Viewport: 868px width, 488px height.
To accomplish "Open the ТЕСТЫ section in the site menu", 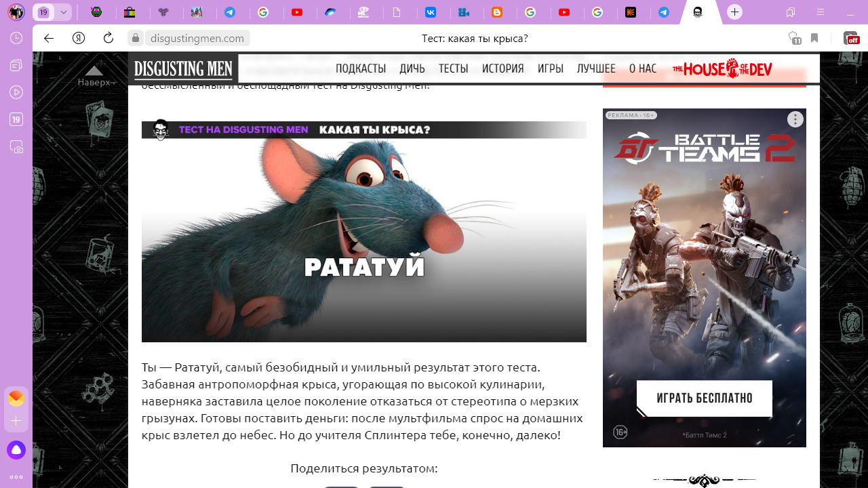I will [453, 68].
